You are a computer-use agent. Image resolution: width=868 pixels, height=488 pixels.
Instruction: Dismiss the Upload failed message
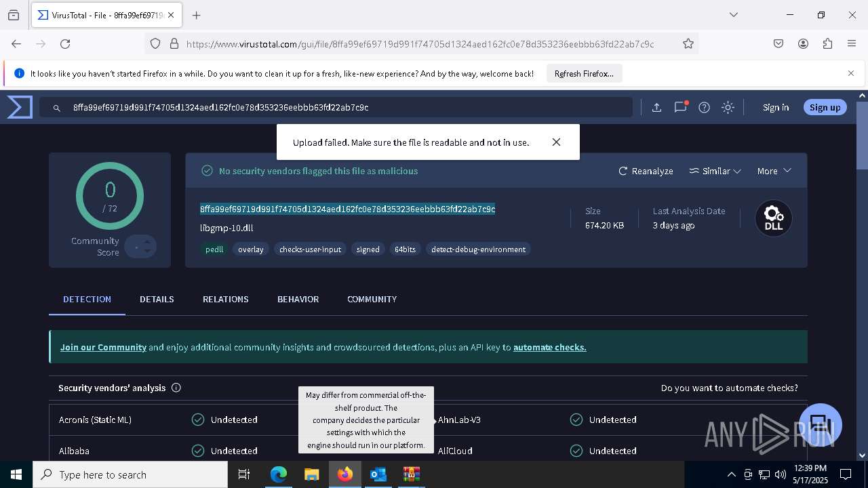pos(556,142)
